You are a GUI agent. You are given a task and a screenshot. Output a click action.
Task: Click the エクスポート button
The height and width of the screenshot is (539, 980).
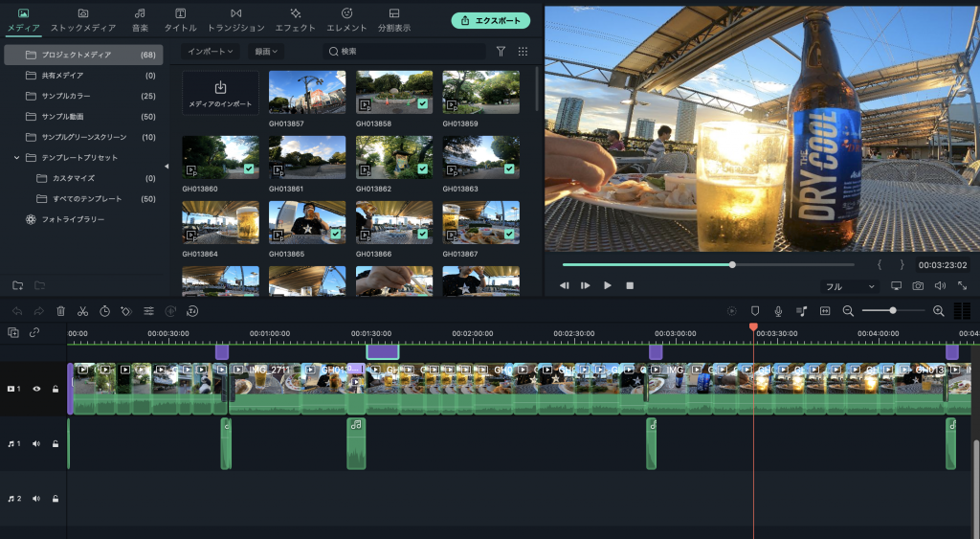click(x=491, y=21)
